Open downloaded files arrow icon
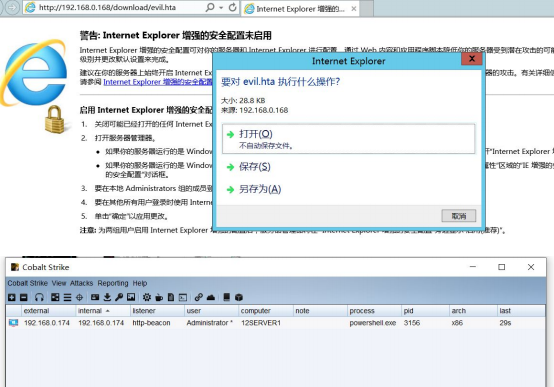The width and height of the screenshot is (554, 387). 107,297
